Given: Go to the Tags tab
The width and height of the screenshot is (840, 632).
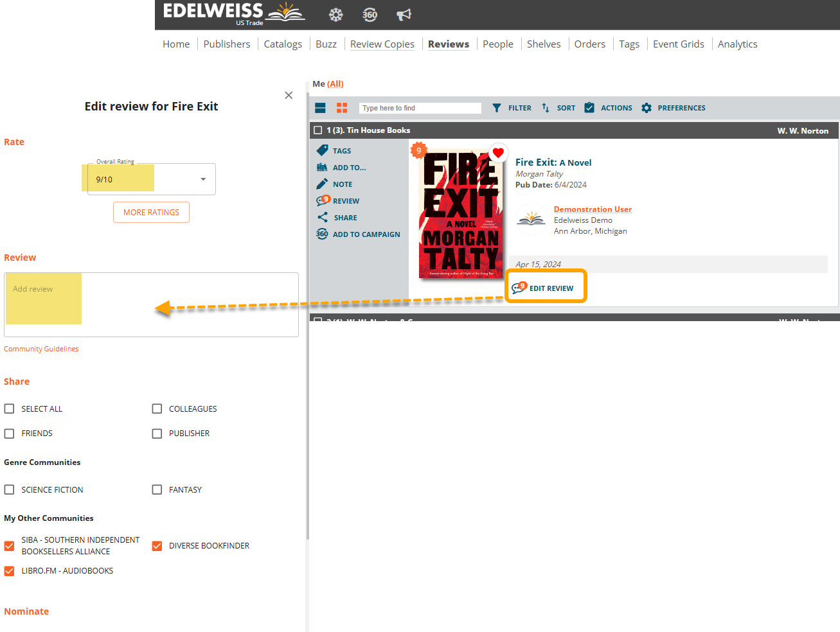Looking at the screenshot, I should [x=629, y=44].
